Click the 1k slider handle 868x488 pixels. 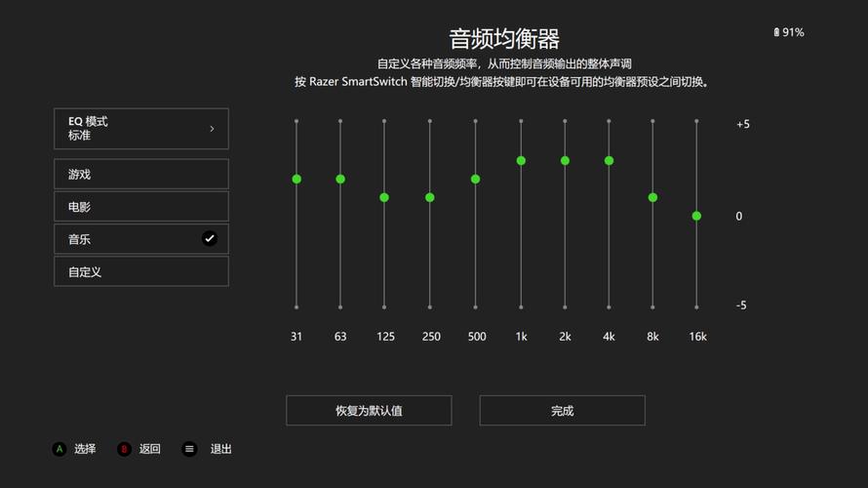(x=521, y=161)
